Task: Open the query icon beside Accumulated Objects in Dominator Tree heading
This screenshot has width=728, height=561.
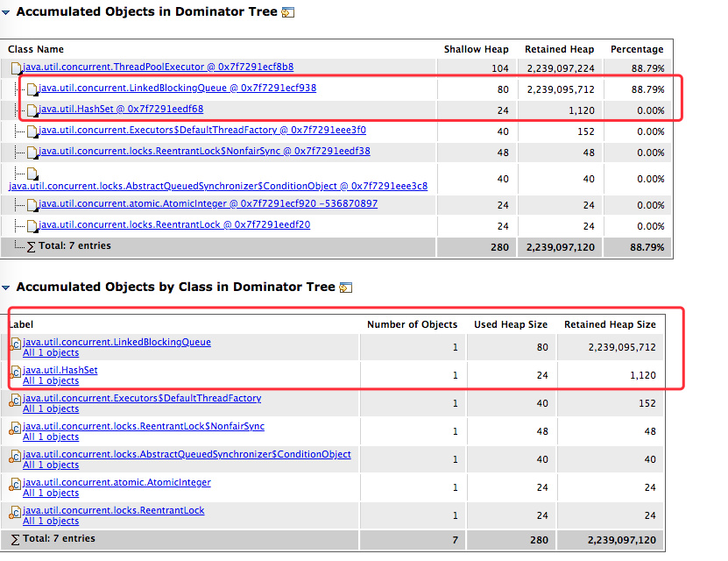Action: [x=288, y=12]
